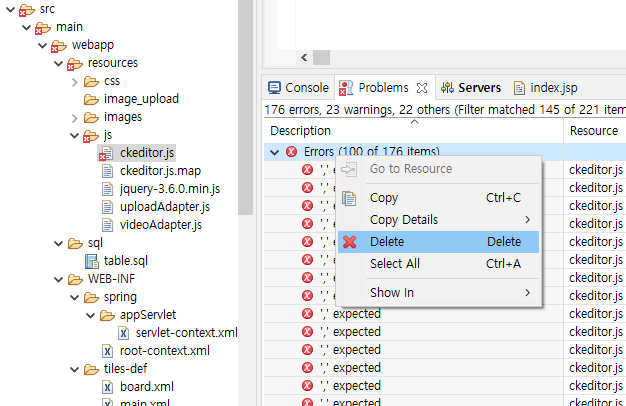Viewport: 626px width, 406px height.
Task: Click the board.xml file icon
Action: (107, 387)
